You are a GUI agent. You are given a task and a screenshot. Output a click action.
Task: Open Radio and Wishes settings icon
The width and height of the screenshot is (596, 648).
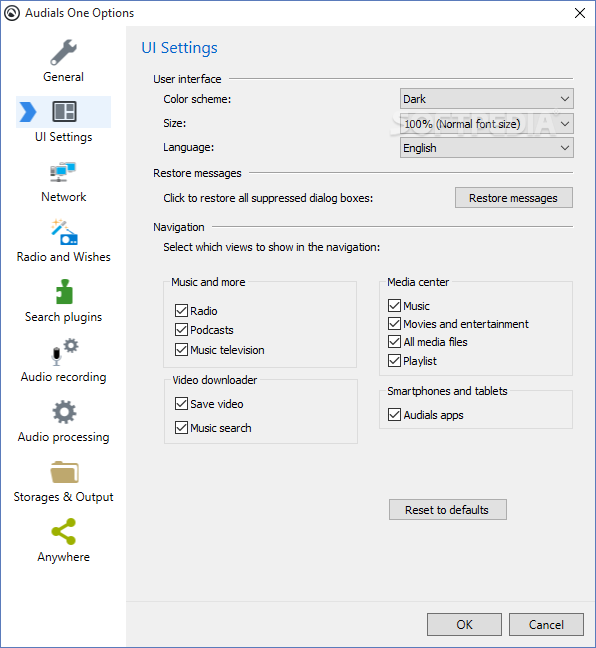tap(64, 232)
